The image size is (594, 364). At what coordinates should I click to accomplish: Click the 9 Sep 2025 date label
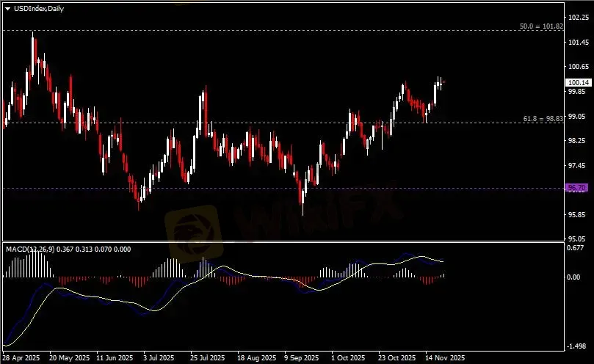301,358
